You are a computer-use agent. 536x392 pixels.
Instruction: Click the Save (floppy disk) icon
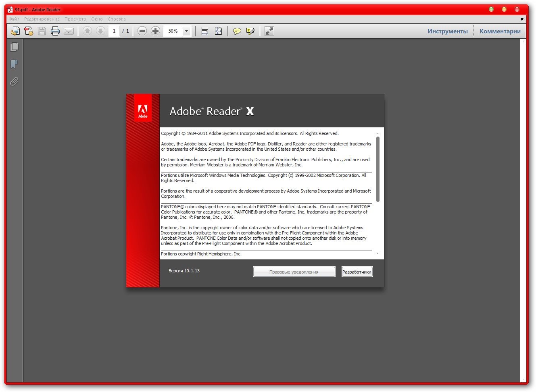[x=42, y=31]
